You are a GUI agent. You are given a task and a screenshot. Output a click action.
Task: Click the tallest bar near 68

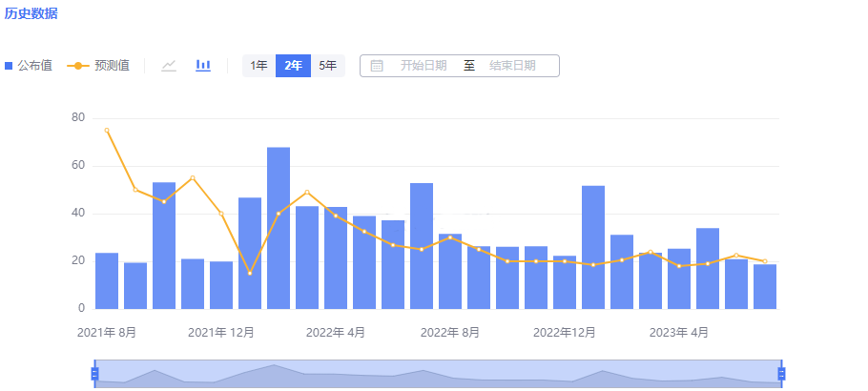point(279,229)
